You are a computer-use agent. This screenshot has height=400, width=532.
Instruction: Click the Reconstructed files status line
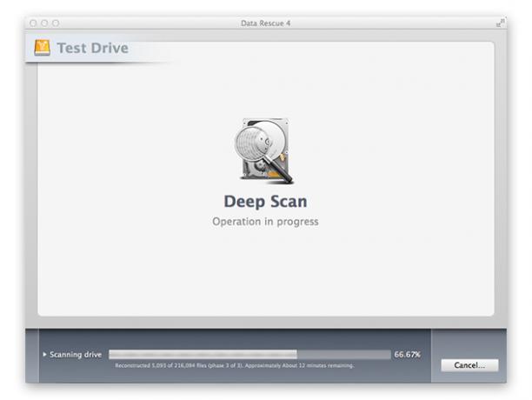235,365
